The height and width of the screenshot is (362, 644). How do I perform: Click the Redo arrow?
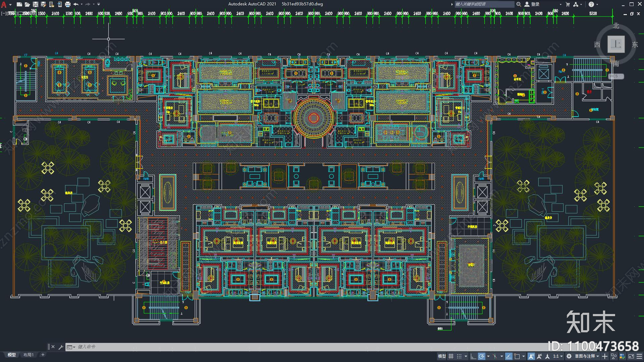point(88,4)
